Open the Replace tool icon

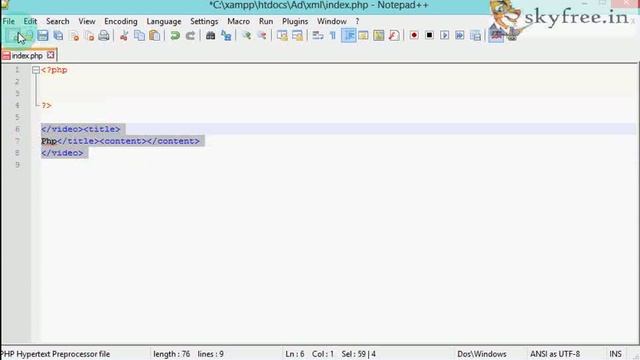[x=226, y=36]
